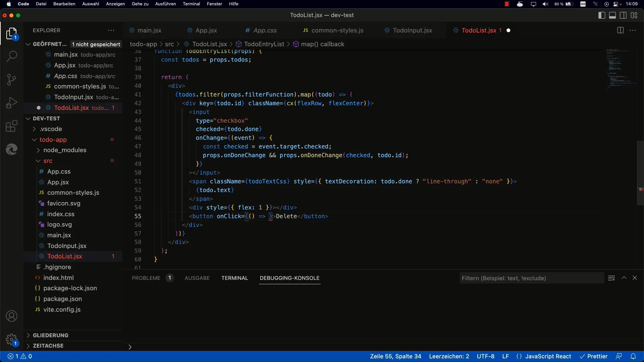Open Run and Debug view
Screen dimensions: 644x362
[12, 103]
